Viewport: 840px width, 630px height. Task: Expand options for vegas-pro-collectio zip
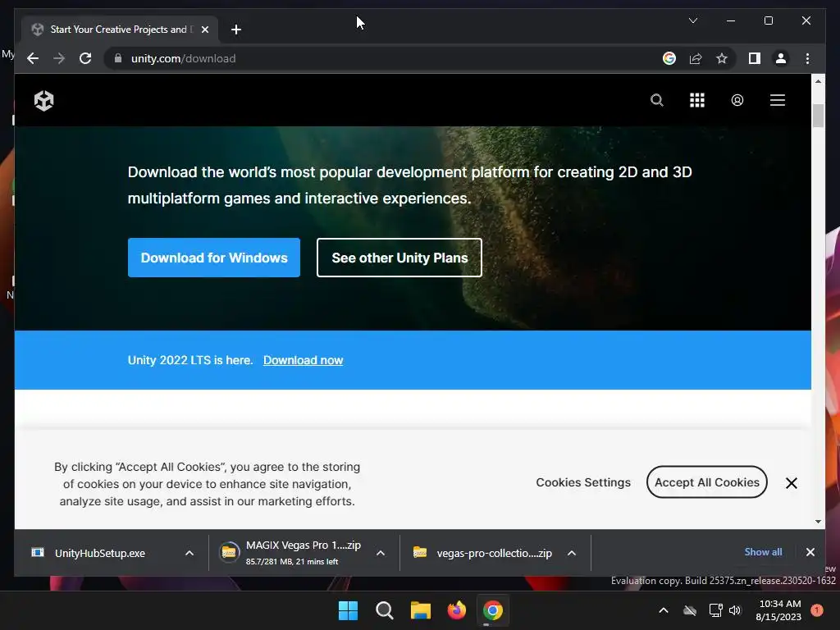pos(572,553)
